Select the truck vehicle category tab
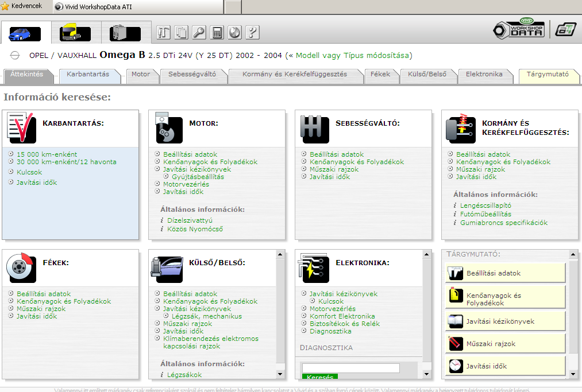The height and width of the screenshot is (392, 582). pyautogui.click(x=76, y=33)
